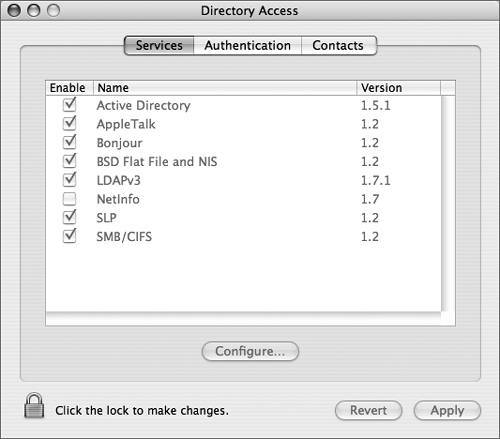Toggle the Active Directory checkbox

(x=70, y=105)
